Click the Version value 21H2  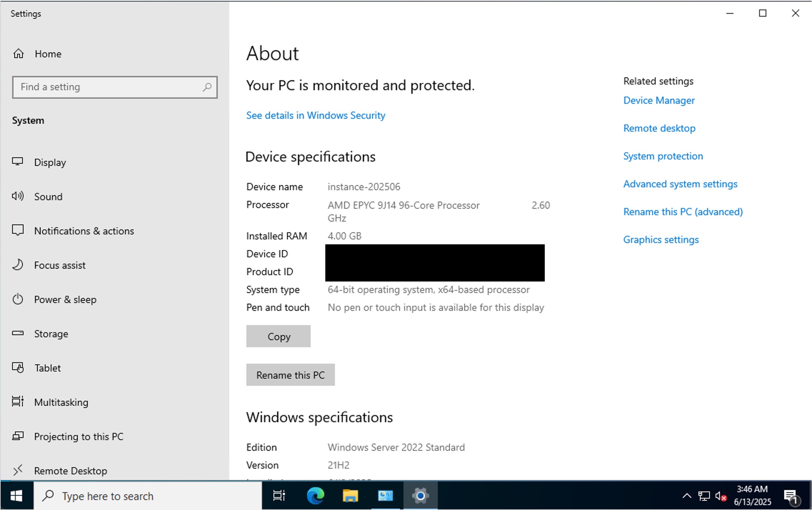coord(338,465)
